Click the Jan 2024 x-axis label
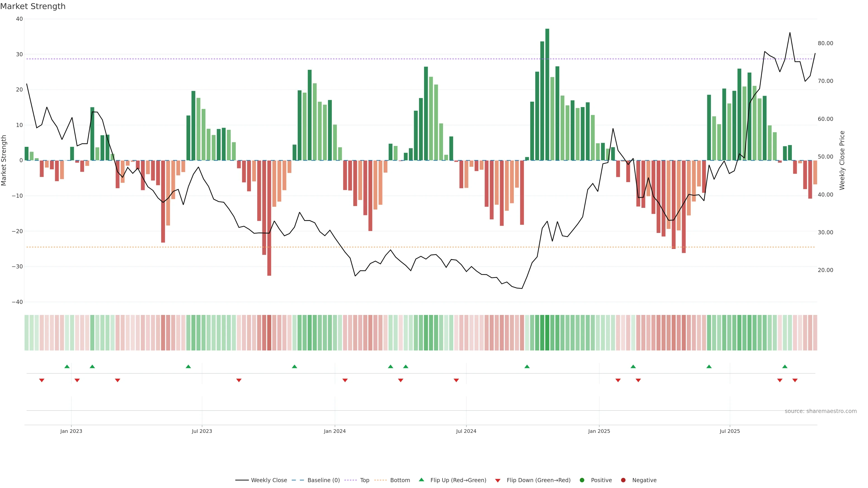This screenshot has height=488, width=868. (x=335, y=431)
